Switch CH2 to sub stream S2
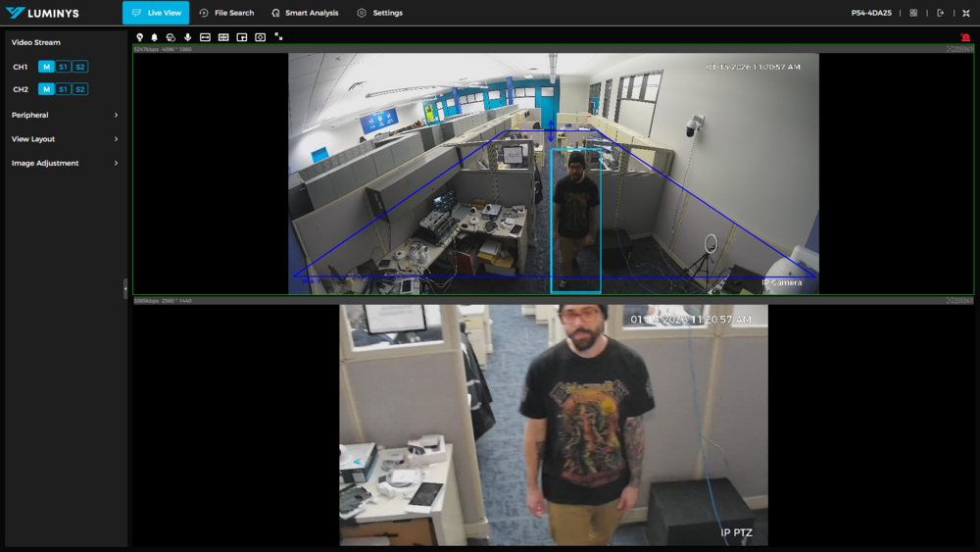This screenshot has height=552, width=980. (x=80, y=89)
